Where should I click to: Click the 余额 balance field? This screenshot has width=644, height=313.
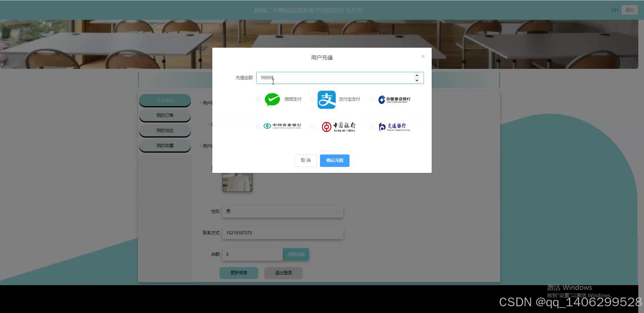[x=253, y=255]
